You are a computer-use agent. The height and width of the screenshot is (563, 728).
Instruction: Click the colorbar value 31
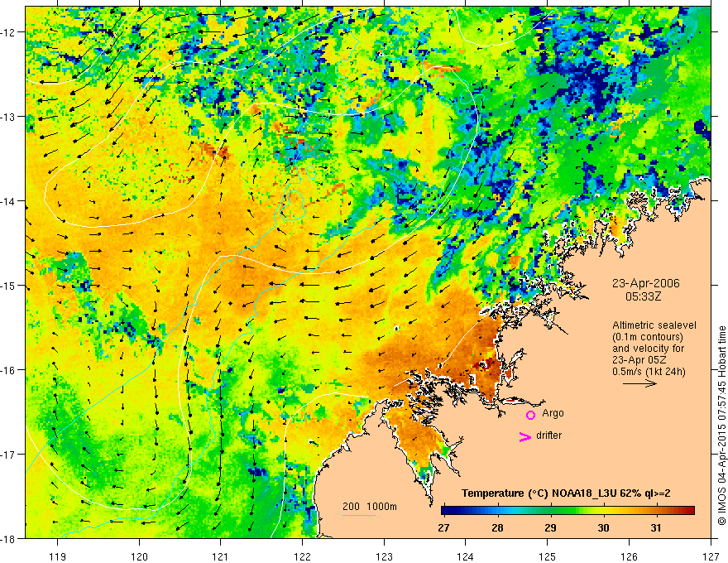[655, 527]
